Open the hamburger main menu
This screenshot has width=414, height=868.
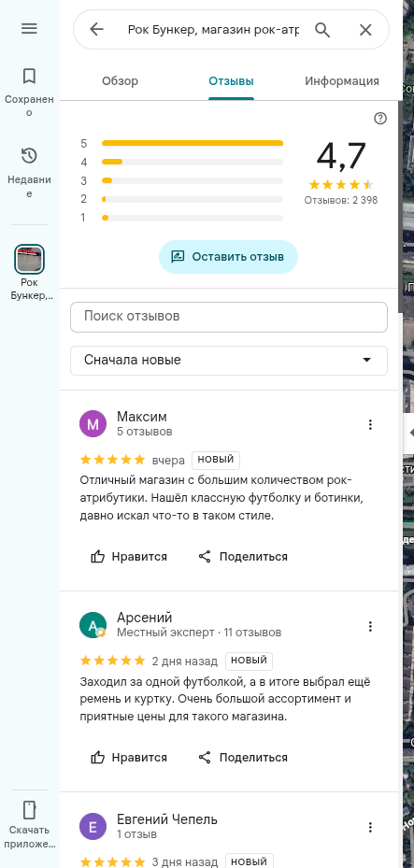pyautogui.click(x=29, y=29)
